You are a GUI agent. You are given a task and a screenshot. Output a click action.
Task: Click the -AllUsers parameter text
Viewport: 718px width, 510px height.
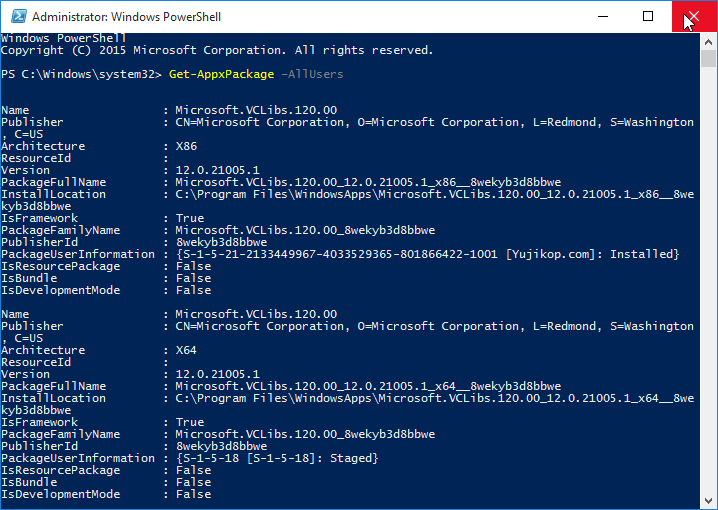312,74
